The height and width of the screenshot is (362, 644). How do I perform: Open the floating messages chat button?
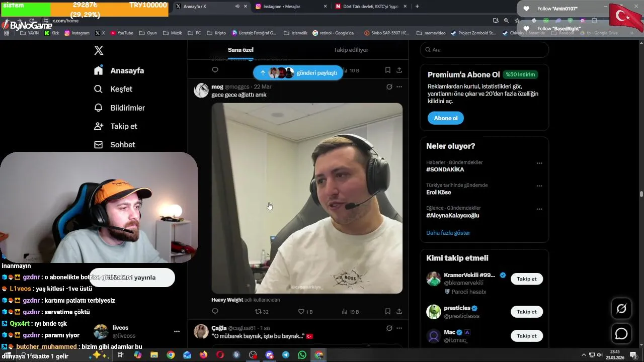[621, 334]
